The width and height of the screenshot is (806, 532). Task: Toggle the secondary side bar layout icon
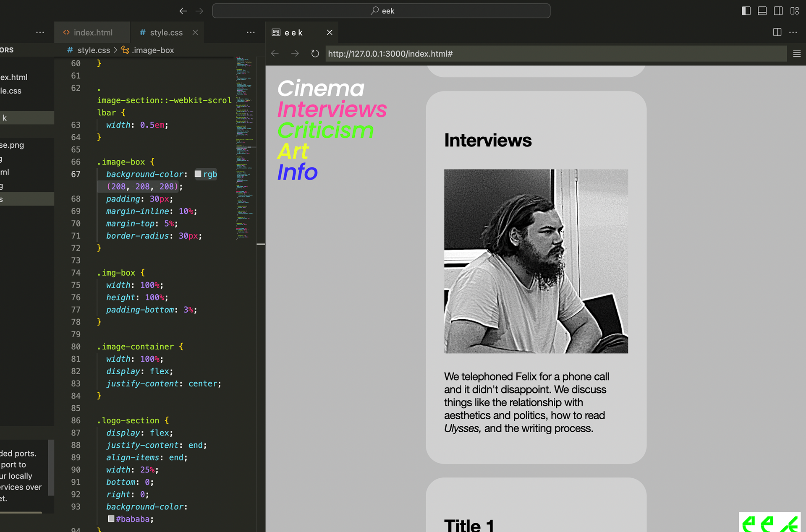tap(778, 11)
